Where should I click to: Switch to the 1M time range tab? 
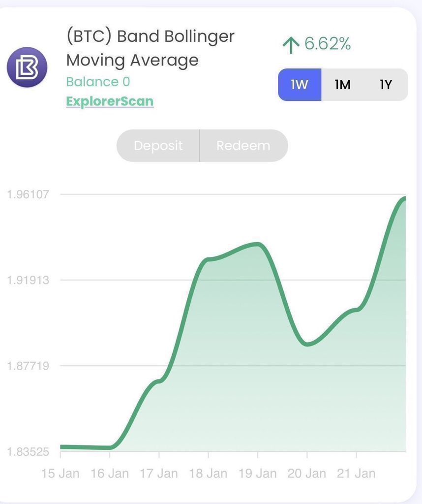[x=343, y=85]
